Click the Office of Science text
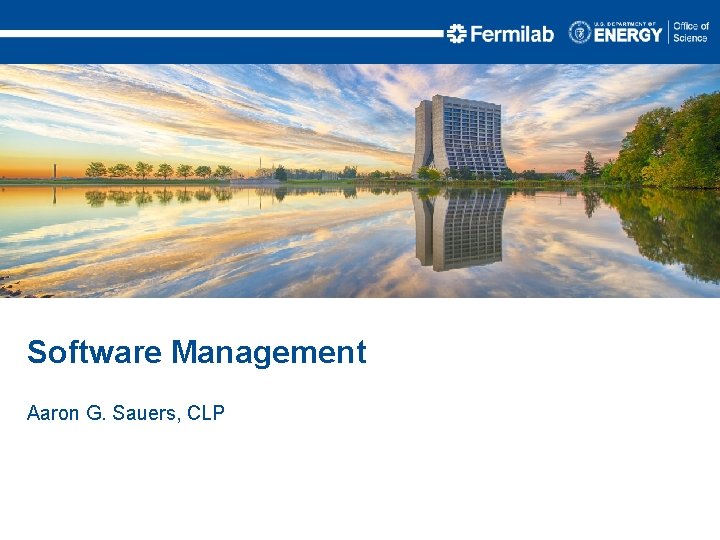 [691, 32]
